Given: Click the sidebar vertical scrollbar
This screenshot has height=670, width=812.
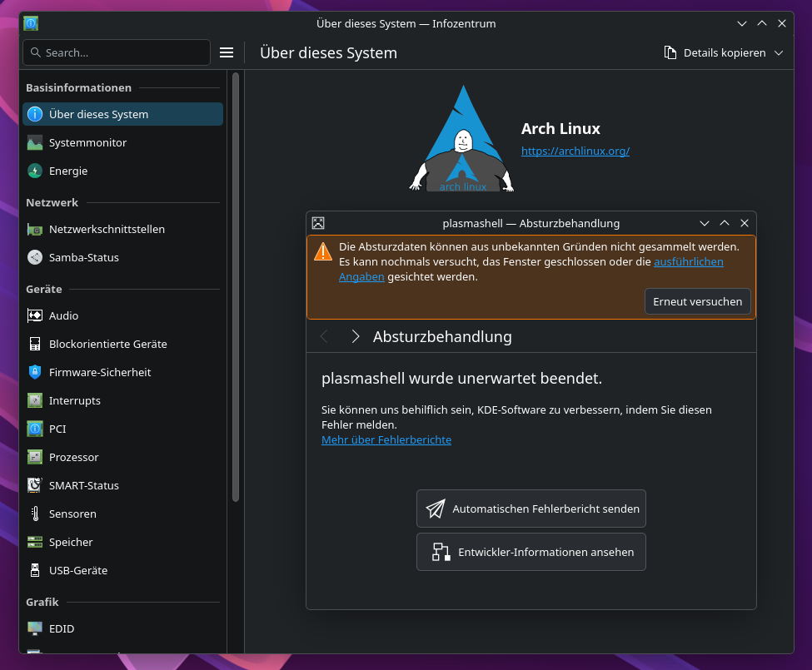Looking at the screenshot, I should click(236, 287).
